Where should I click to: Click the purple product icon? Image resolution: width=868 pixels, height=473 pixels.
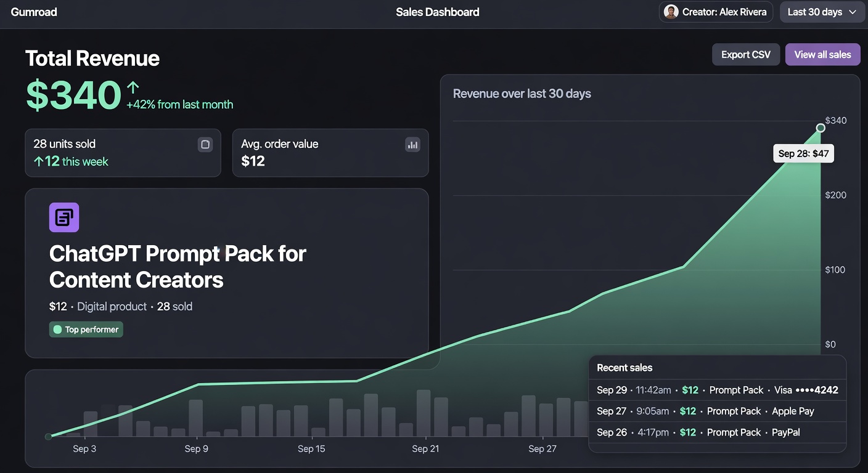pos(64,217)
